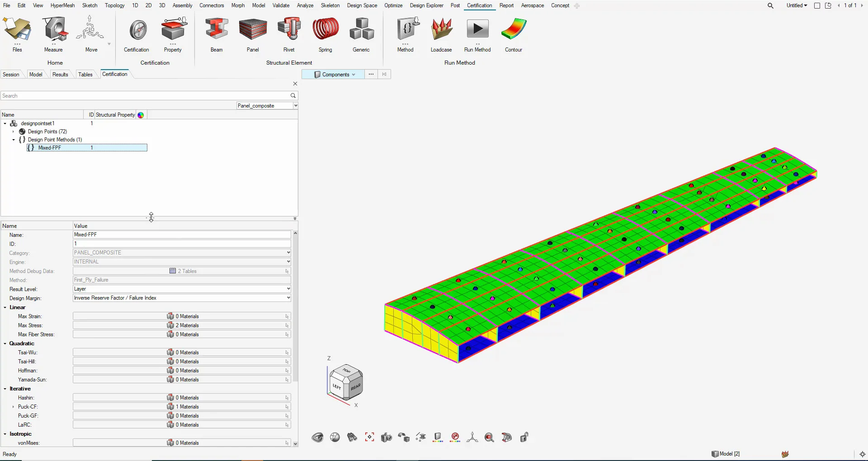Viewport: 868px width, 461px height.
Task: Switch to the Results browser tab
Action: [60, 75]
